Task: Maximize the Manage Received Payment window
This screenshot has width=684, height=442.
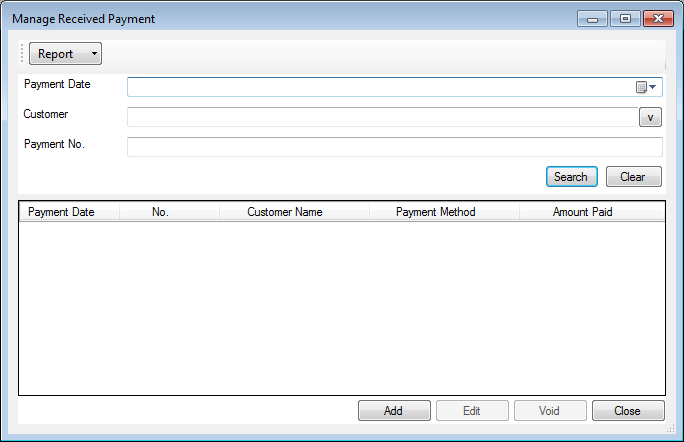Action: [x=625, y=19]
